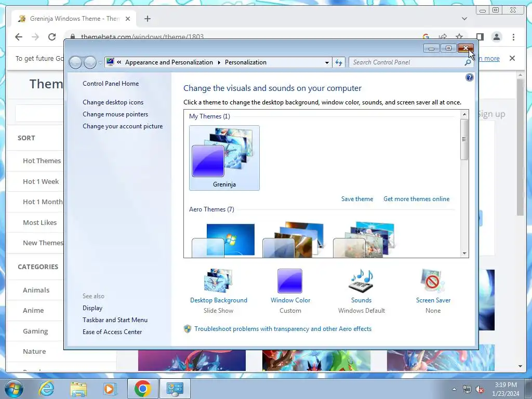
Task: Open the Sounds keyboard icon
Action: click(x=362, y=281)
